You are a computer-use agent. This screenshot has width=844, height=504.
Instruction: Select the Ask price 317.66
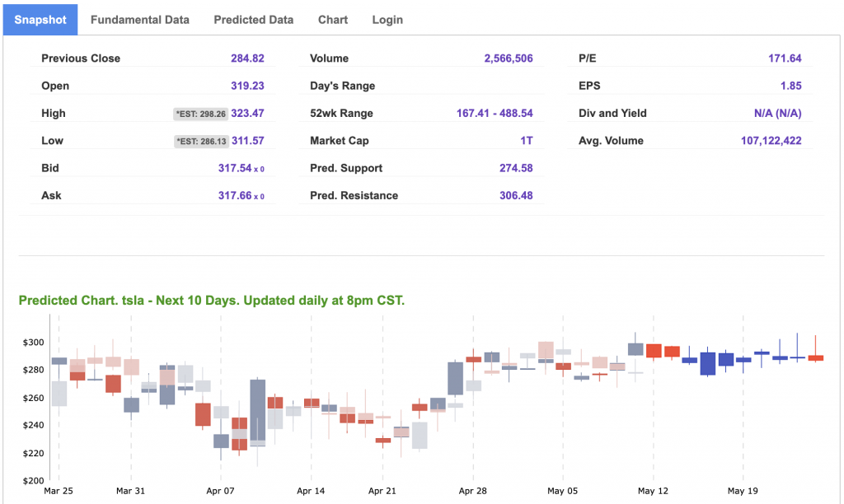coord(235,195)
